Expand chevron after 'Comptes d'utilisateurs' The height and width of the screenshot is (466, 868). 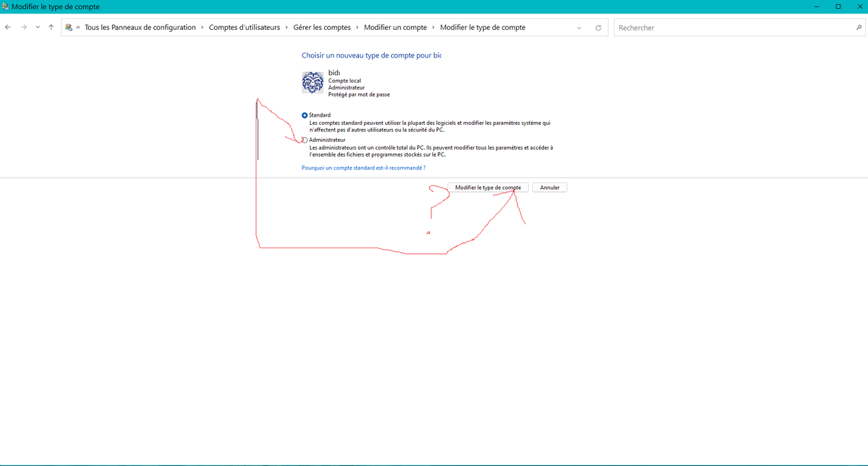tap(287, 28)
